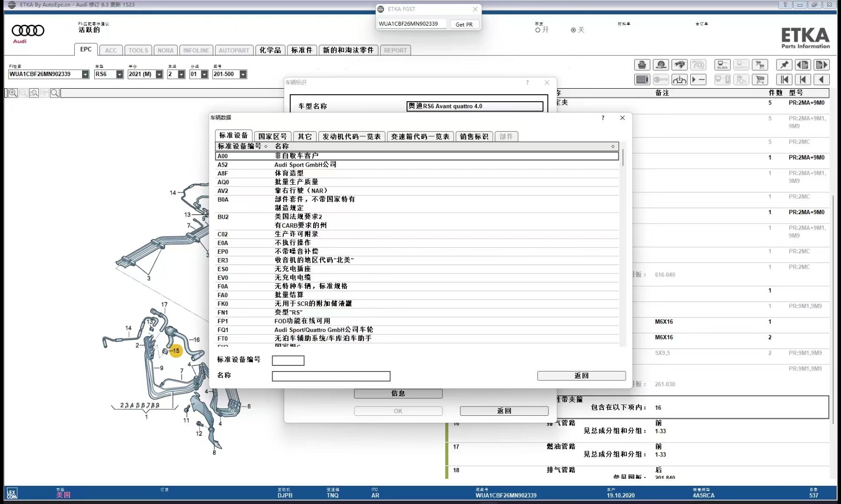Click part callout 15 in the illustration
This screenshot has height=504, width=841.
(175, 350)
